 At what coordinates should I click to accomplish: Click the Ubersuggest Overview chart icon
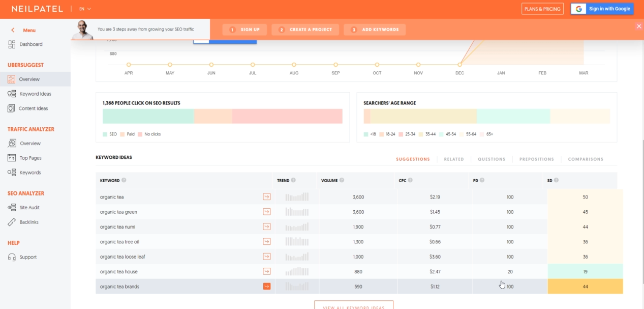click(12, 79)
